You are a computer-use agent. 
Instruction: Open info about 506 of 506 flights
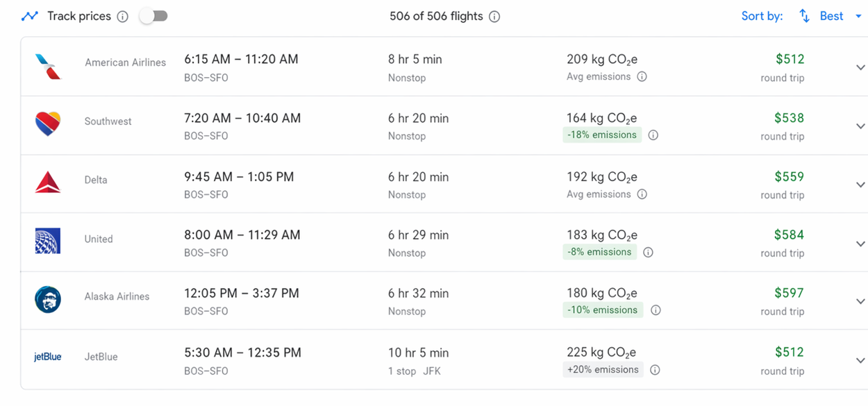pos(494,16)
